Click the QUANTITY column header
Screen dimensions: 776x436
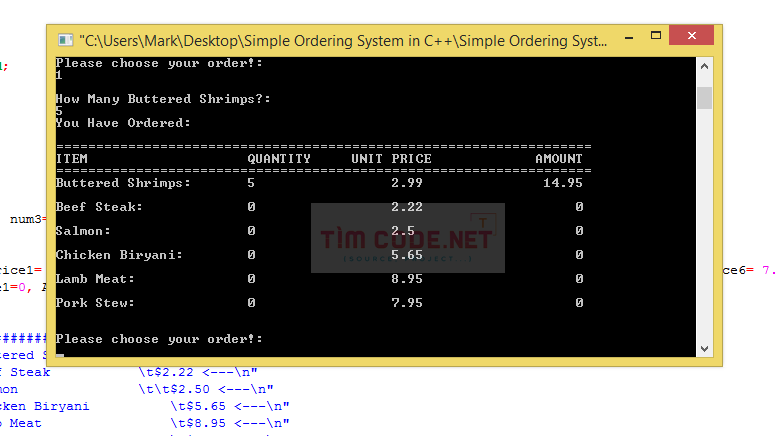point(279,159)
